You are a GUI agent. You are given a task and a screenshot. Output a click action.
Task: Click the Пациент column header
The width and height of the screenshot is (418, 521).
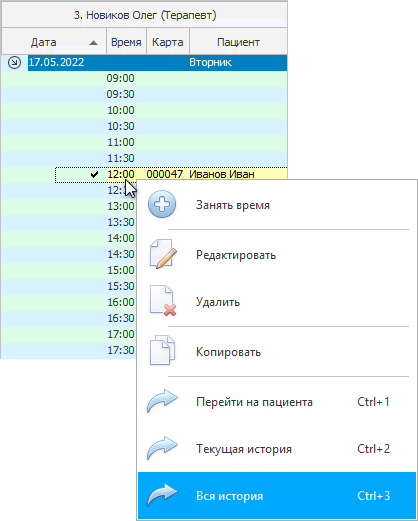pyautogui.click(x=238, y=42)
